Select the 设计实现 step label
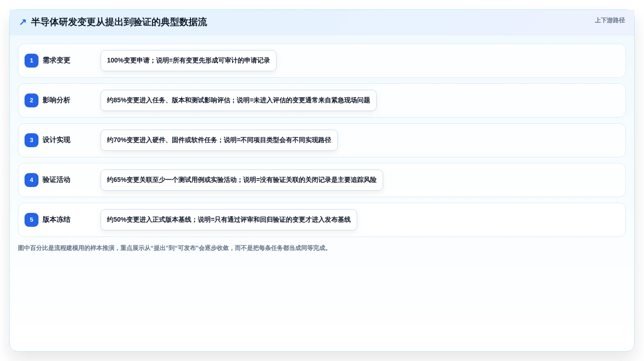The height and width of the screenshot is (361, 644). tap(57, 140)
